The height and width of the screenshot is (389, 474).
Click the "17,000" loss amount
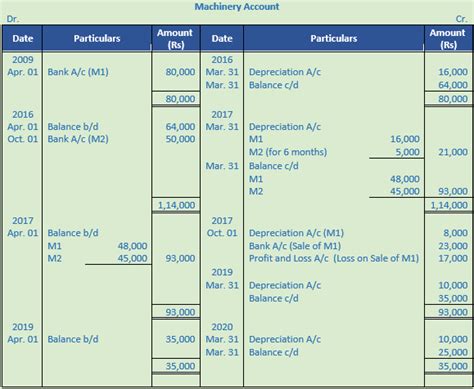click(x=453, y=258)
